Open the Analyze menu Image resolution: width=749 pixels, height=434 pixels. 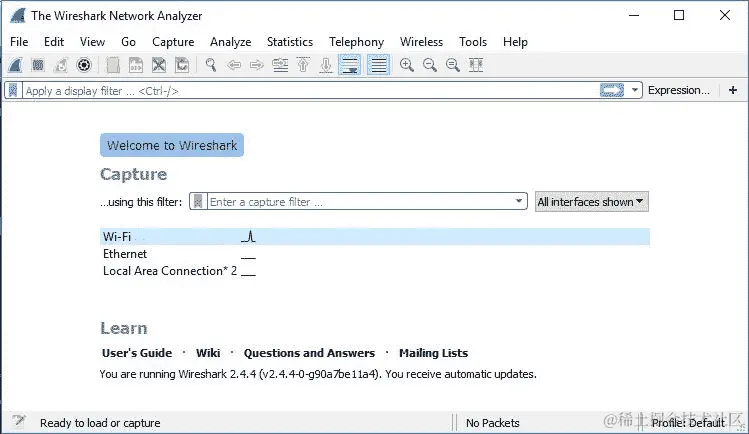pyautogui.click(x=231, y=42)
